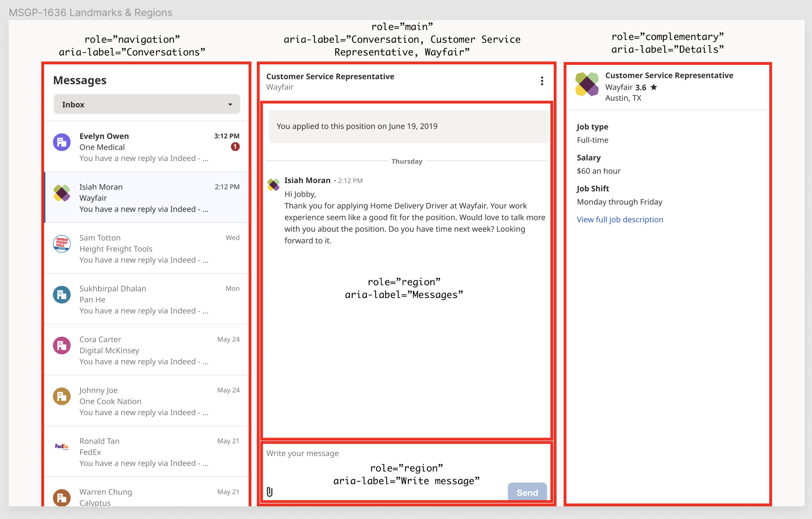Open the Sukhbirpal Dhalan conversation
The height and width of the screenshot is (519, 812).
[x=147, y=299]
